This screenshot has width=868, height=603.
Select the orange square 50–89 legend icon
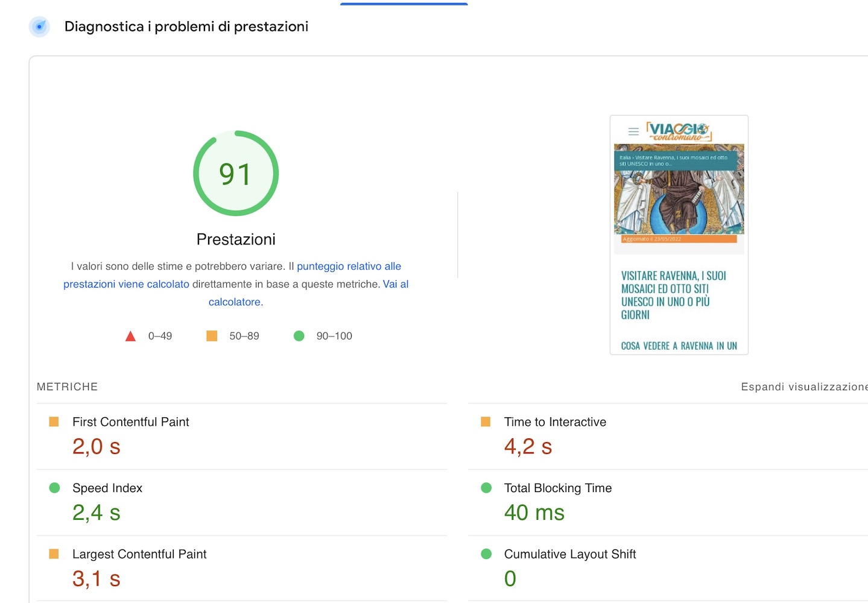pyautogui.click(x=211, y=336)
